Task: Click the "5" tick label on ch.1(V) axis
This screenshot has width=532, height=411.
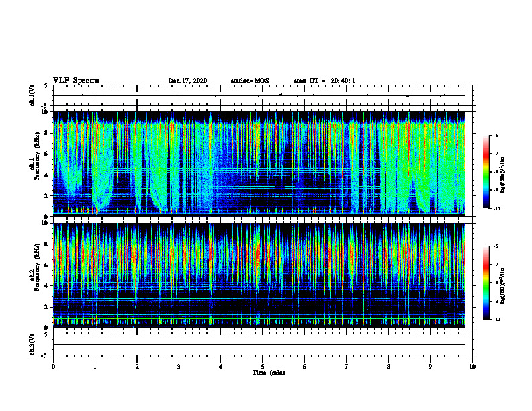Action: (47, 85)
